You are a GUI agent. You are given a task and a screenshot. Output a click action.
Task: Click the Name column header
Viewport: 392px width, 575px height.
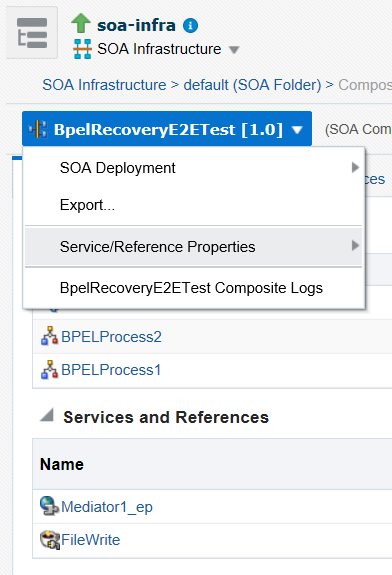click(62, 464)
